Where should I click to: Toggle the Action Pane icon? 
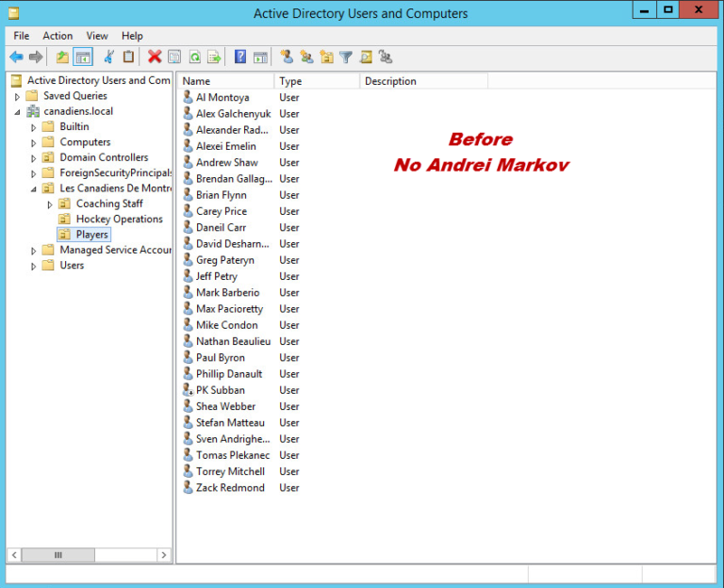[x=260, y=57]
